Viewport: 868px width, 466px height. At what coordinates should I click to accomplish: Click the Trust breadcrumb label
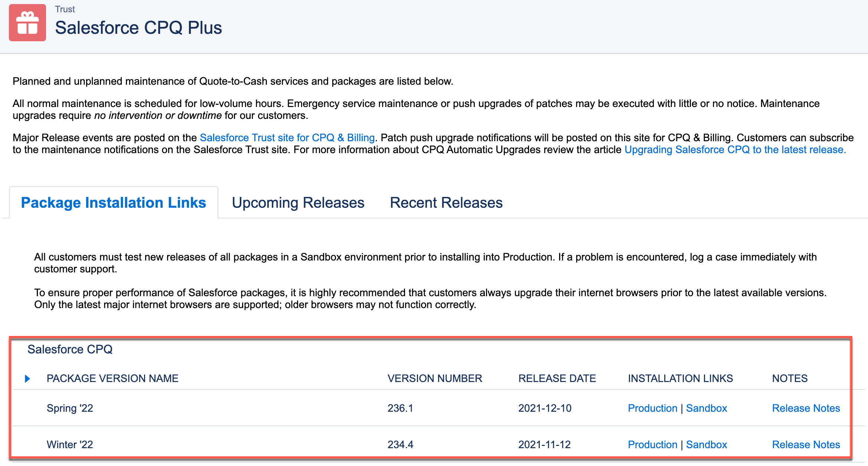coord(65,9)
